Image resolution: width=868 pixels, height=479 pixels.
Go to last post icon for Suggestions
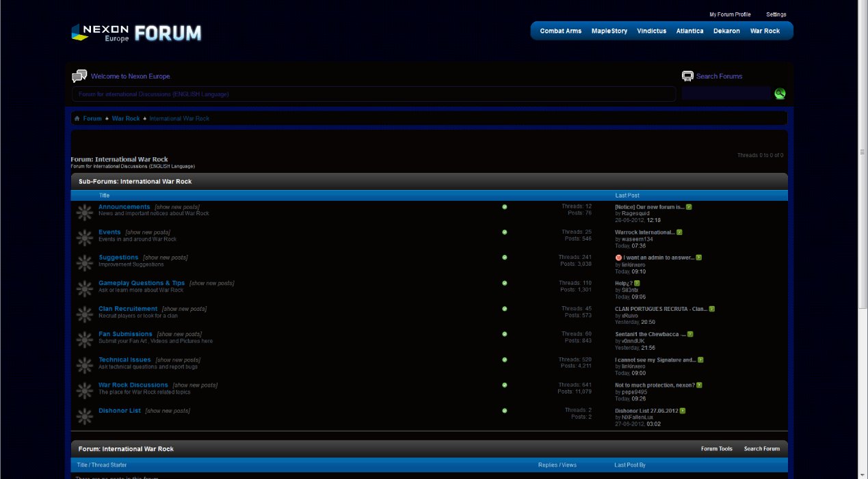point(699,258)
